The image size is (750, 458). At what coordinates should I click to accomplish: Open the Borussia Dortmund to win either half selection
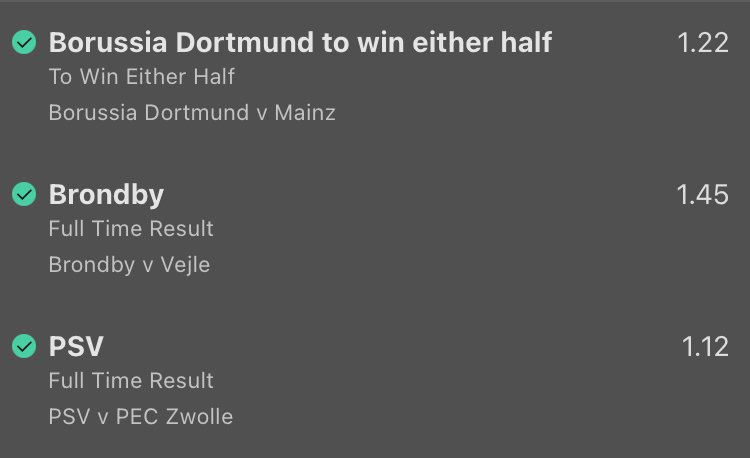pos(300,42)
